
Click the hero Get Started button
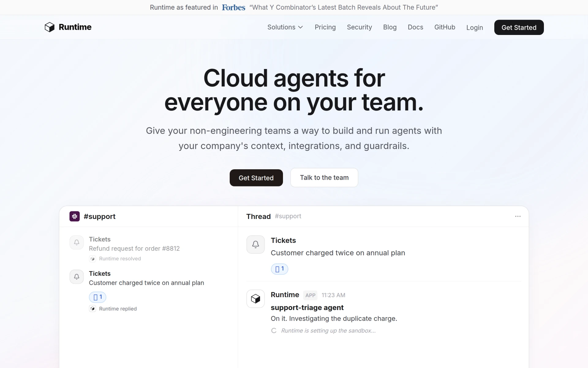pos(256,178)
